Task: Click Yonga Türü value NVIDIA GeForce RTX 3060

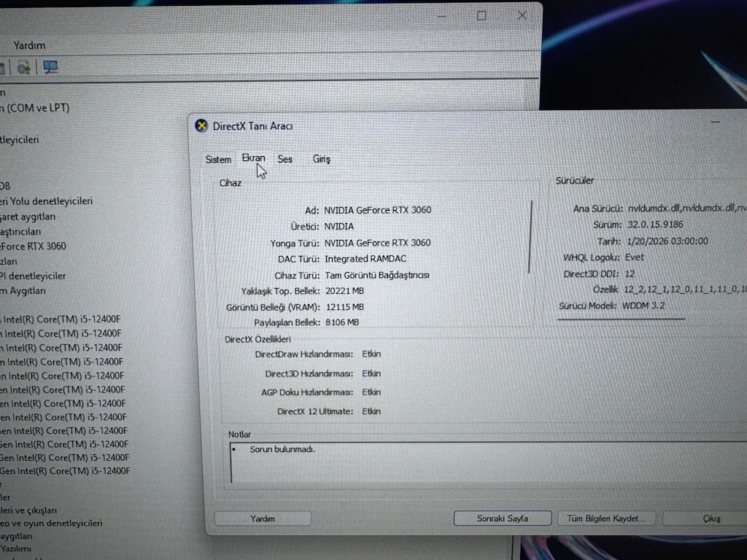Action: click(x=377, y=243)
